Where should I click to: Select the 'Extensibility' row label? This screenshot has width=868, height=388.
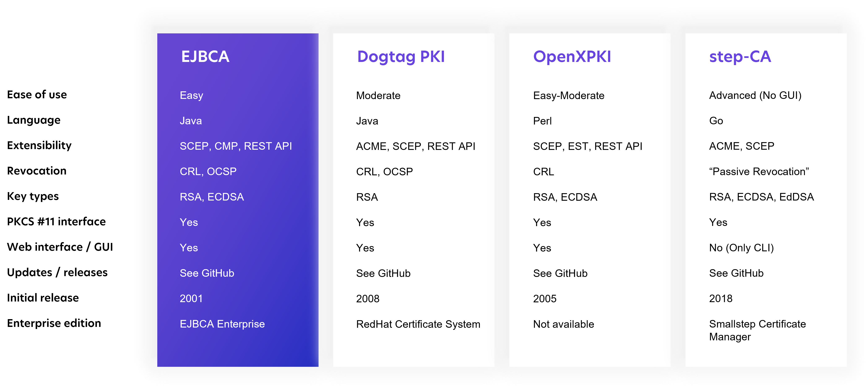pos(39,145)
